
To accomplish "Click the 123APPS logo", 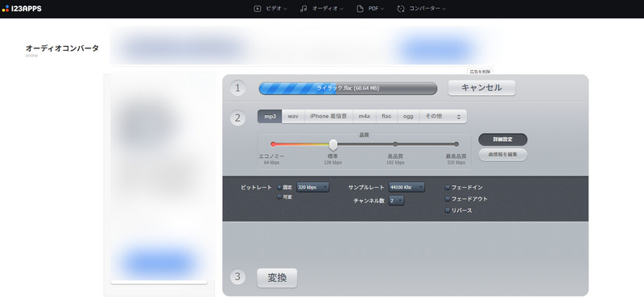I will [x=22, y=8].
